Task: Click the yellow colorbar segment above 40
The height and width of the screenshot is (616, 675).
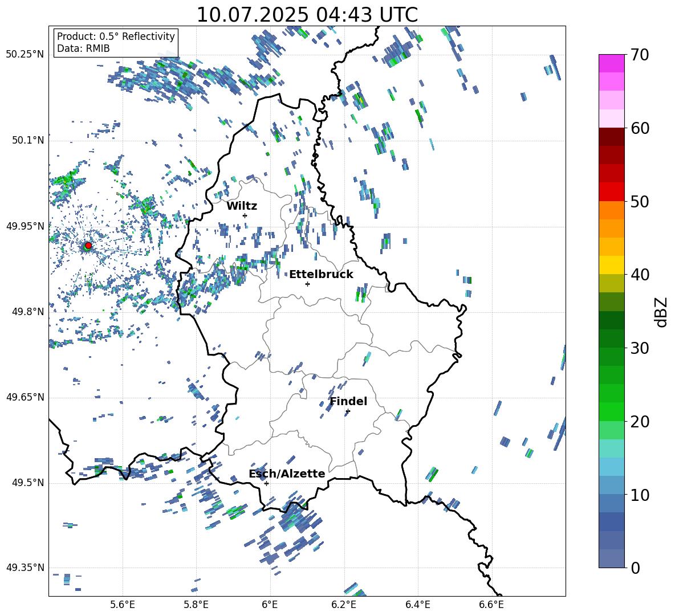Action: (612, 265)
